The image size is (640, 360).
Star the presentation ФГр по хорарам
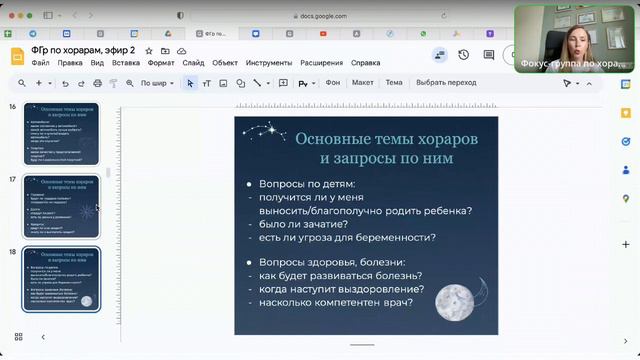(149, 51)
